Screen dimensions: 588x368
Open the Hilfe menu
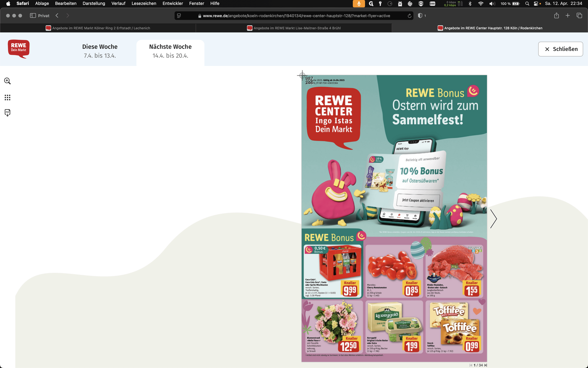coord(215,3)
